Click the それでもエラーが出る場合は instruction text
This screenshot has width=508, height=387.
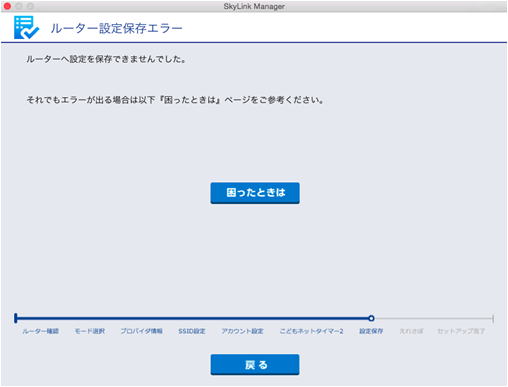click(175, 100)
